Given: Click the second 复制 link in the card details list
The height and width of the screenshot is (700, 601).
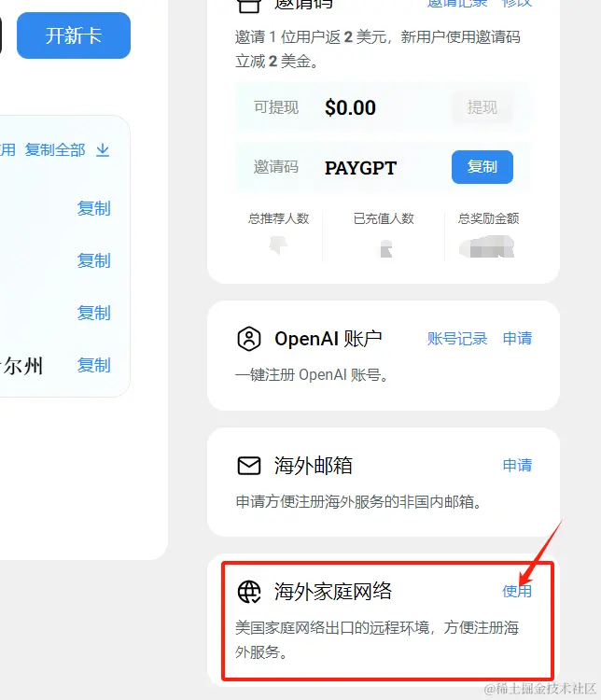Looking at the screenshot, I should click(93, 260).
